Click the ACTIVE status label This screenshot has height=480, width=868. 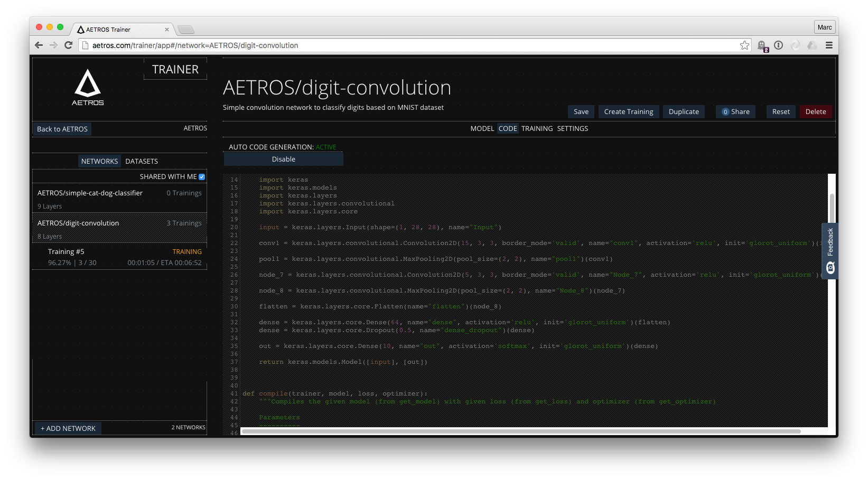(x=326, y=147)
